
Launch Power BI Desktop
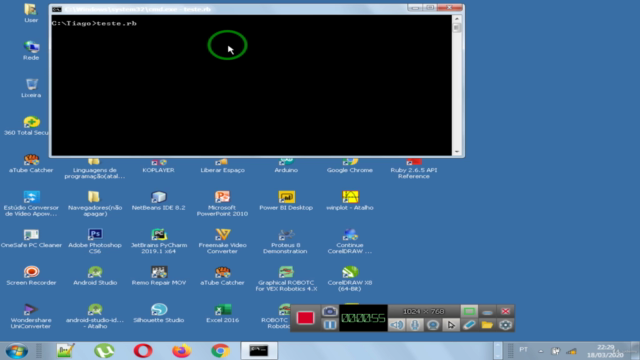(x=286, y=201)
